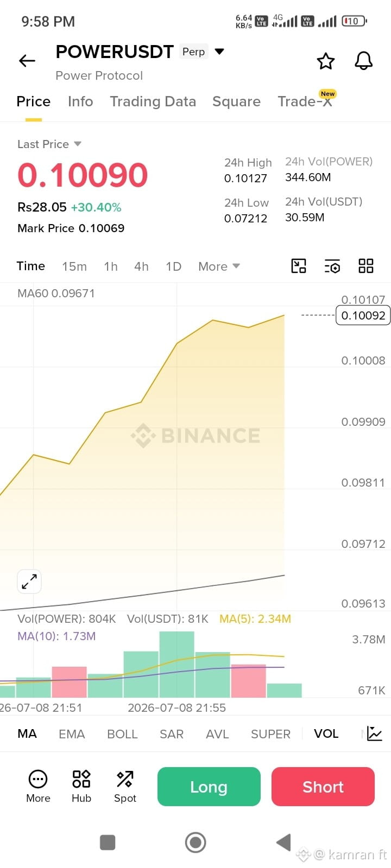Open the Hub icon
The image size is (391, 868).
[x=81, y=786]
